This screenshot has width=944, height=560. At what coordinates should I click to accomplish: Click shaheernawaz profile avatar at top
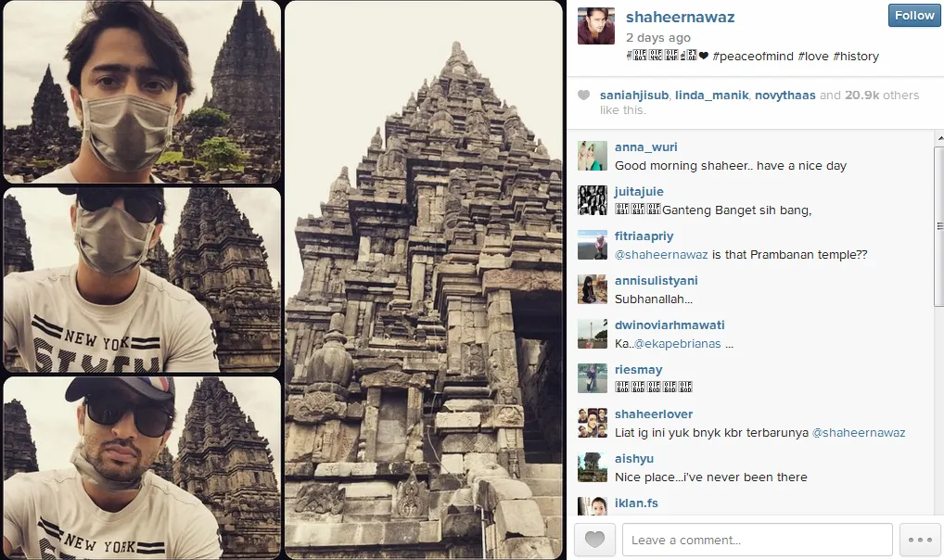(596, 26)
